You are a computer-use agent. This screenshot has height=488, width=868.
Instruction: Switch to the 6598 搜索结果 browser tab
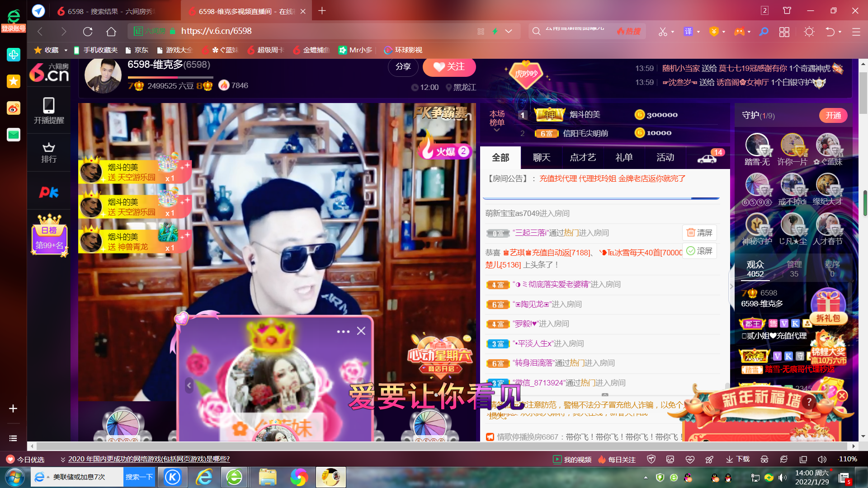[107, 11]
